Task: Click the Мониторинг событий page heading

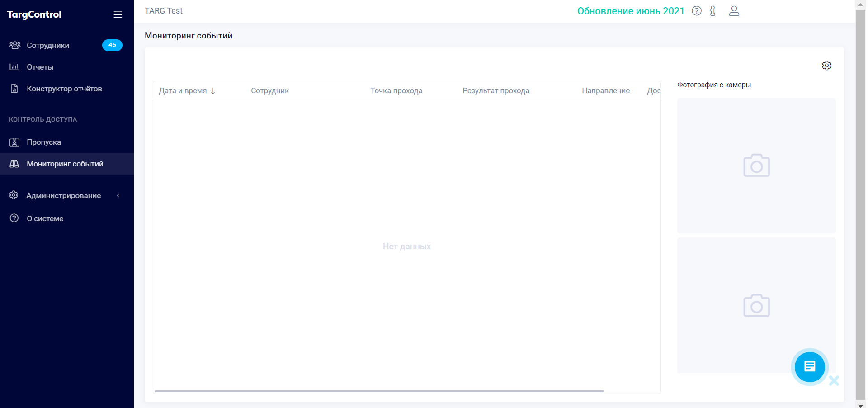Action: tap(189, 36)
